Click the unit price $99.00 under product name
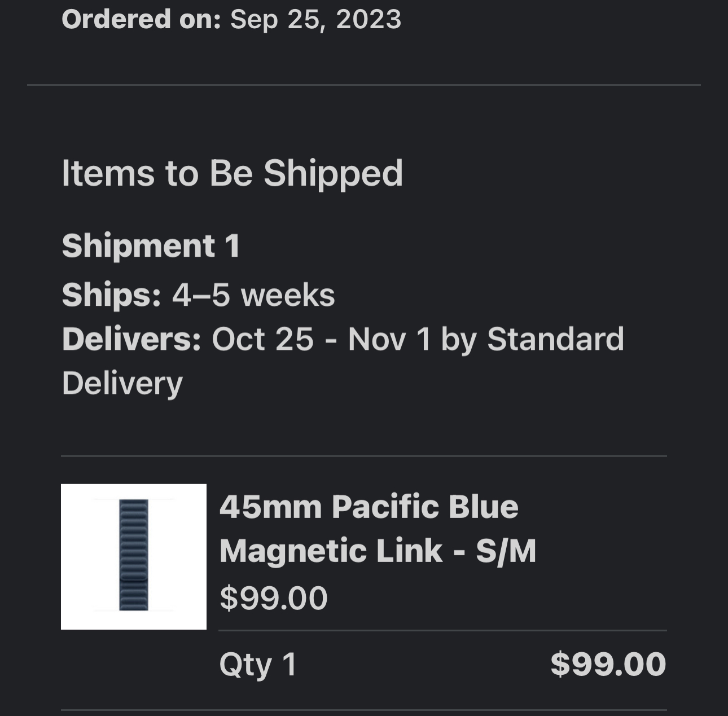 point(273,598)
